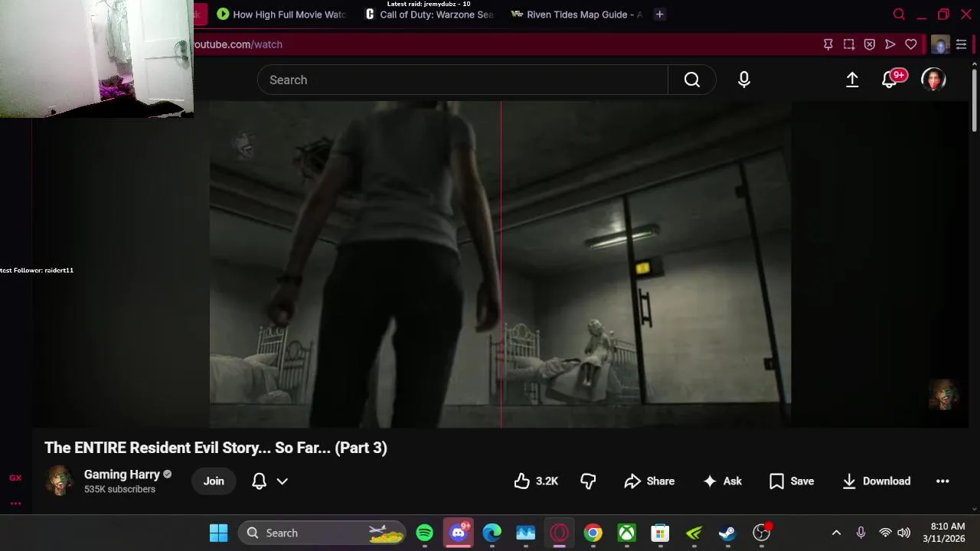The height and width of the screenshot is (551, 980).
Task: Open Spotify from the taskbar
Action: [425, 533]
